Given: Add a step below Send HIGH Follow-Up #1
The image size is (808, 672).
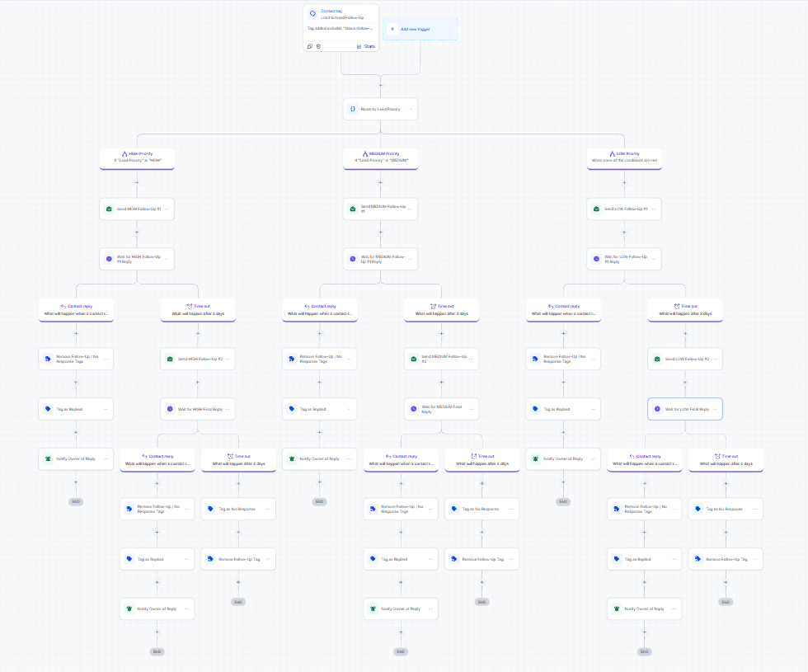Looking at the screenshot, I should pyautogui.click(x=137, y=233).
